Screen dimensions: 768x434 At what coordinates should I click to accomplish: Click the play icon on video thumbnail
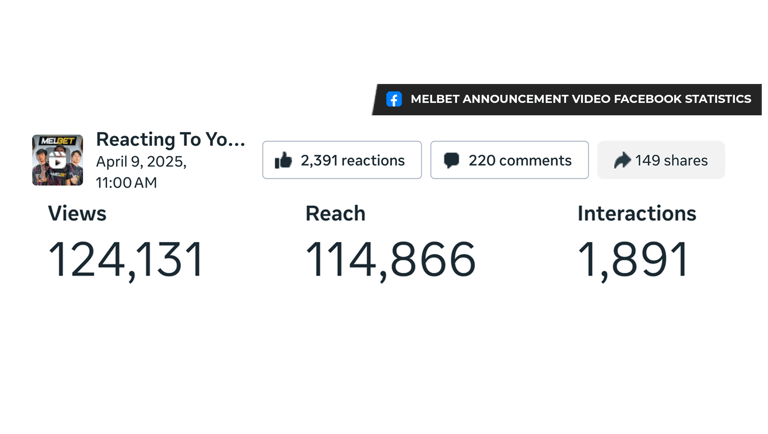(57, 160)
